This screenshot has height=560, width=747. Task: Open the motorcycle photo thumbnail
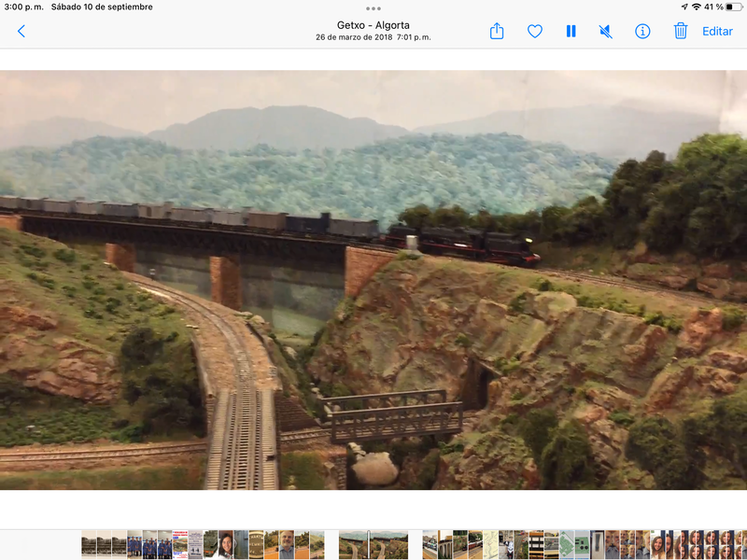click(x=505, y=544)
